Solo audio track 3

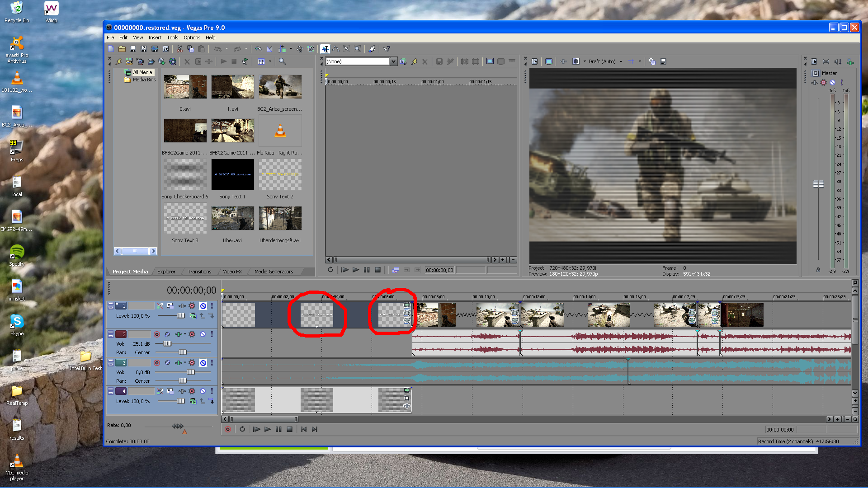coord(212,363)
